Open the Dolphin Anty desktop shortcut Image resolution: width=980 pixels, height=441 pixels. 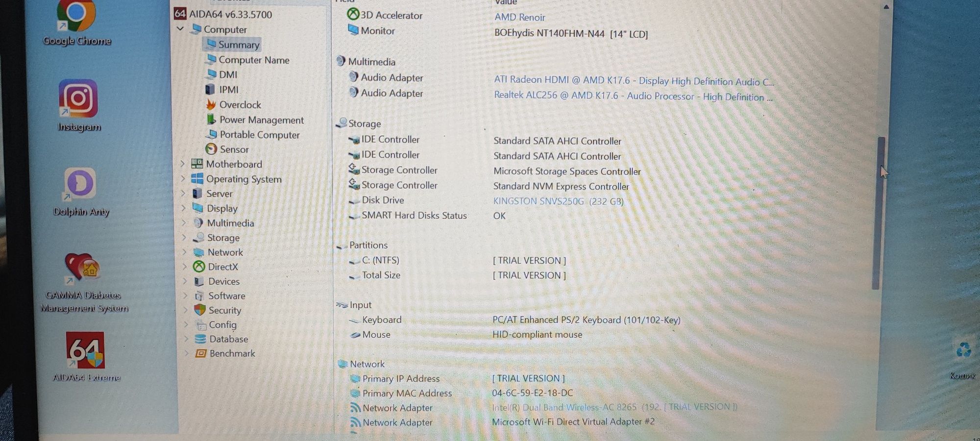(81, 192)
